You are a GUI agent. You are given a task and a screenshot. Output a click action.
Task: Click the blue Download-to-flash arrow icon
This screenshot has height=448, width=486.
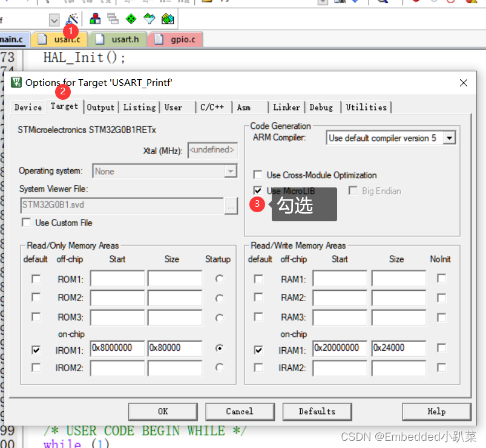click(x=354, y=3)
